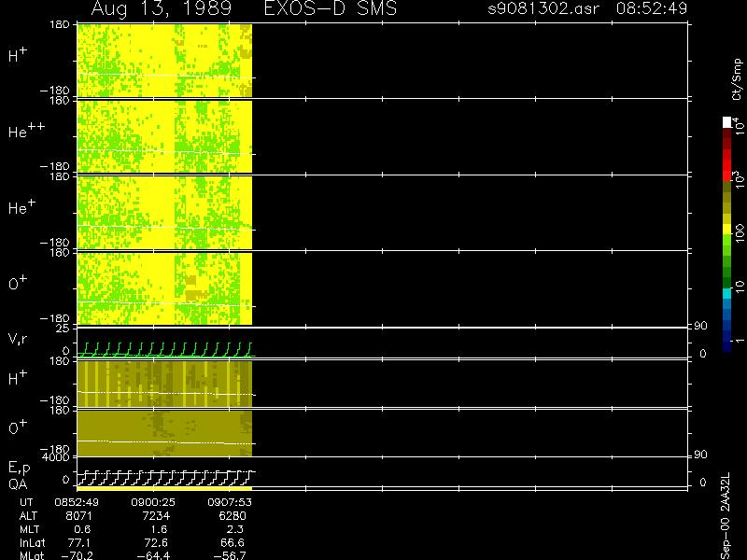
Task: Click MLat value "-64.4"
Action: point(153,555)
